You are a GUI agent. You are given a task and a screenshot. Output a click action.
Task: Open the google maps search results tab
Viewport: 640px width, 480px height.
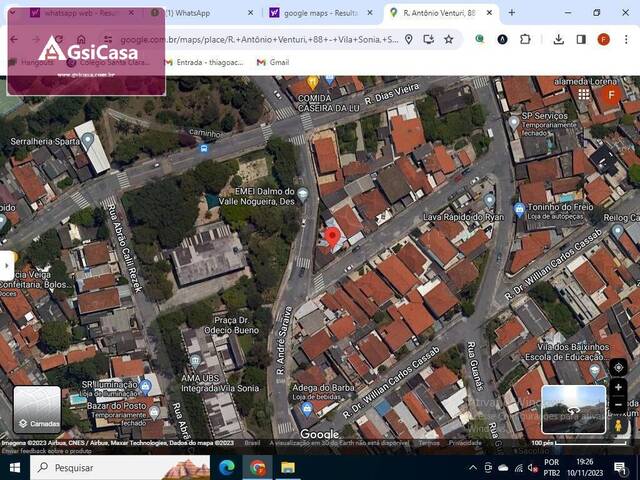[x=320, y=13]
